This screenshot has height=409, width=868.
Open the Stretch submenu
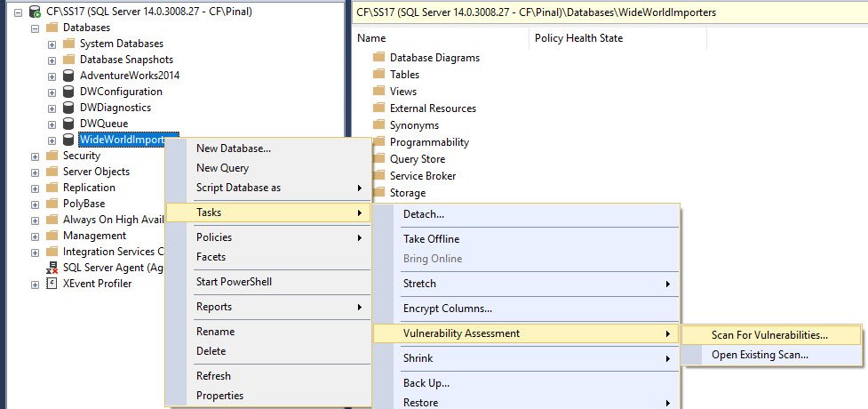click(526, 284)
